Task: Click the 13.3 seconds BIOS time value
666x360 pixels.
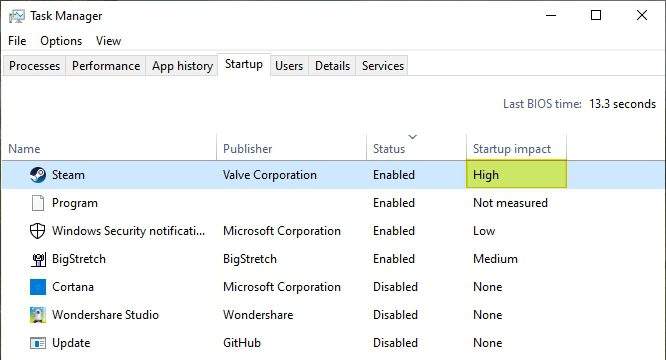Action: click(622, 104)
